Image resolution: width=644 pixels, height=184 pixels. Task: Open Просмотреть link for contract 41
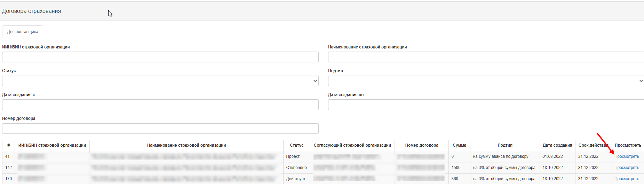[626, 156]
